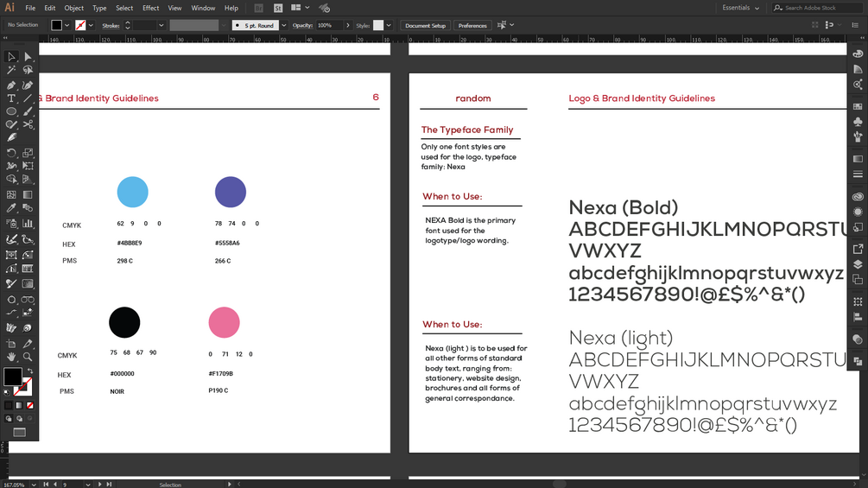Screen dimensions: 868x488
Task: Select the Hand tool
Action: click(11, 357)
